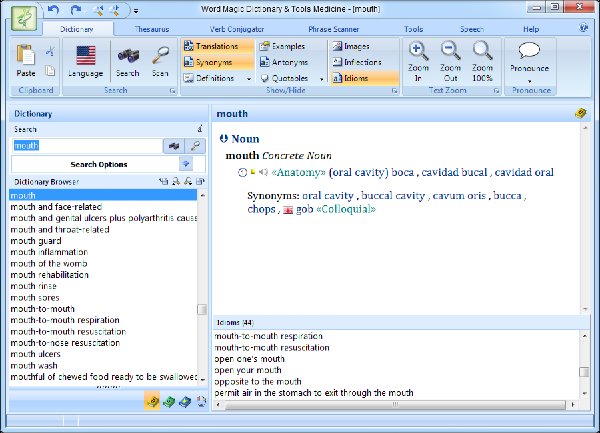Toggle Translations display off
The height and width of the screenshot is (433, 600).
217,46
